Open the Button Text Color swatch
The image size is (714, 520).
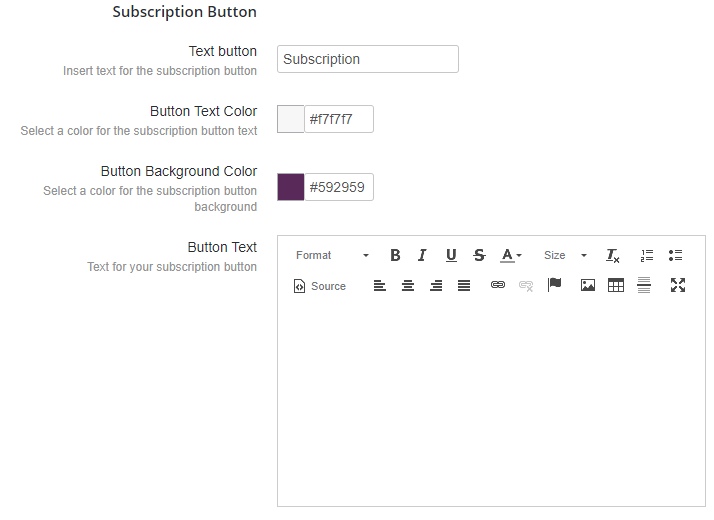coord(291,119)
